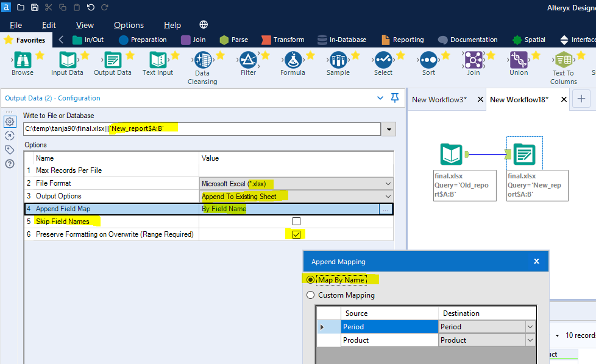596x364 pixels.
Task: Pin the Configuration panel
Action: (x=395, y=98)
